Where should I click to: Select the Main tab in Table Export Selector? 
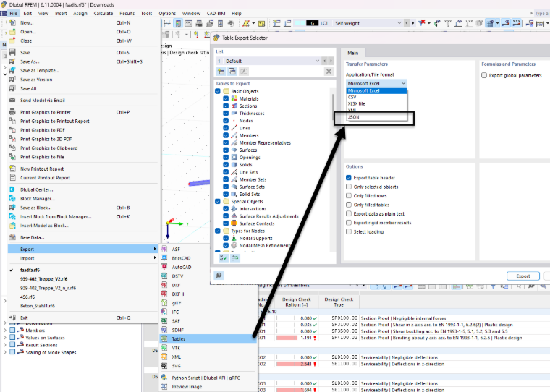(353, 53)
